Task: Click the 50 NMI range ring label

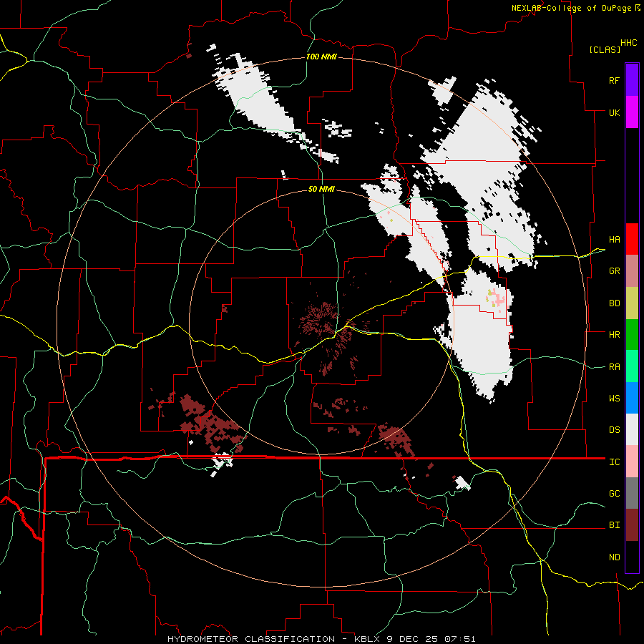Action: pos(321,189)
